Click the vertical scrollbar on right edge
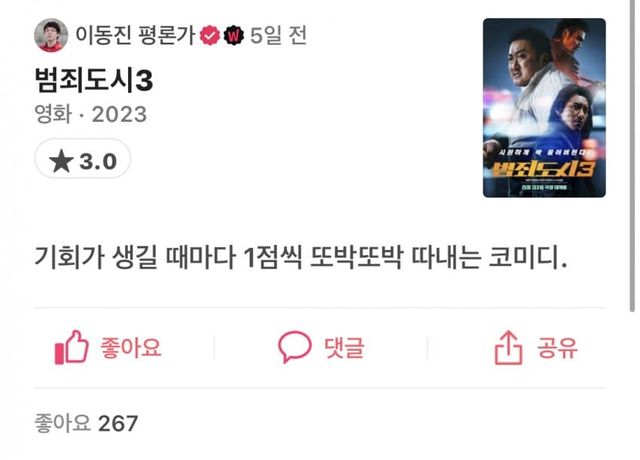640x460 pixels. click(x=632, y=156)
